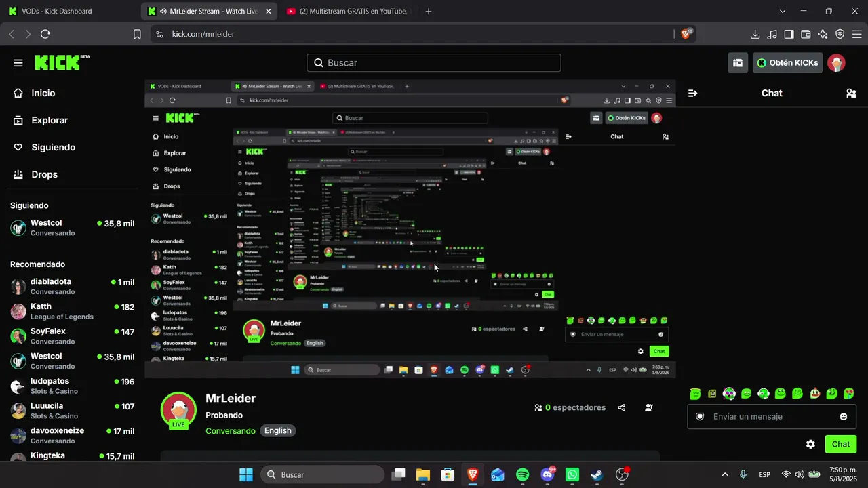This screenshot has width=868, height=488.
Task: Open Kingteka's recommended channel
Action: [x=72, y=456]
